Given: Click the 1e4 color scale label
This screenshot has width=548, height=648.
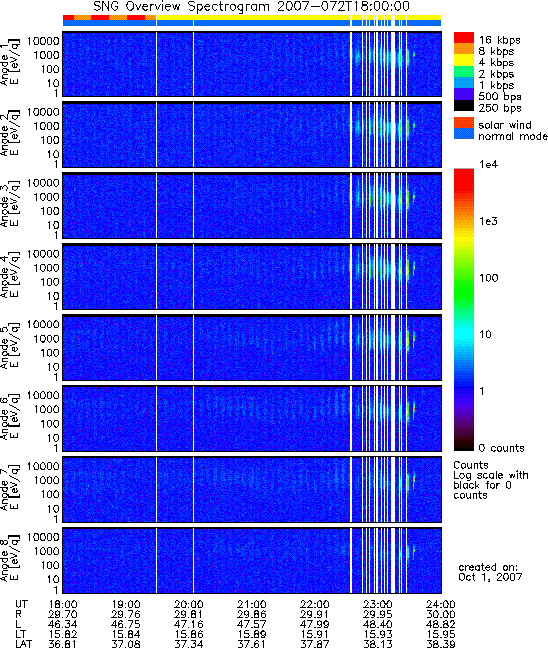Looking at the screenshot, I should pyautogui.click(x=488, y=164).
